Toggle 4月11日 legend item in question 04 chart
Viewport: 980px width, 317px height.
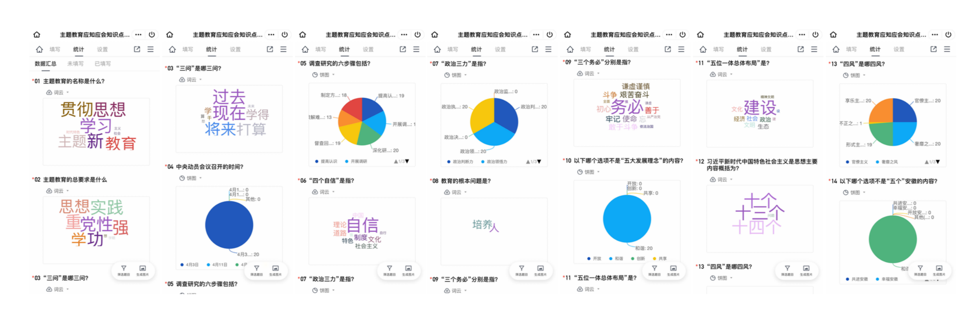click(217, 265)
